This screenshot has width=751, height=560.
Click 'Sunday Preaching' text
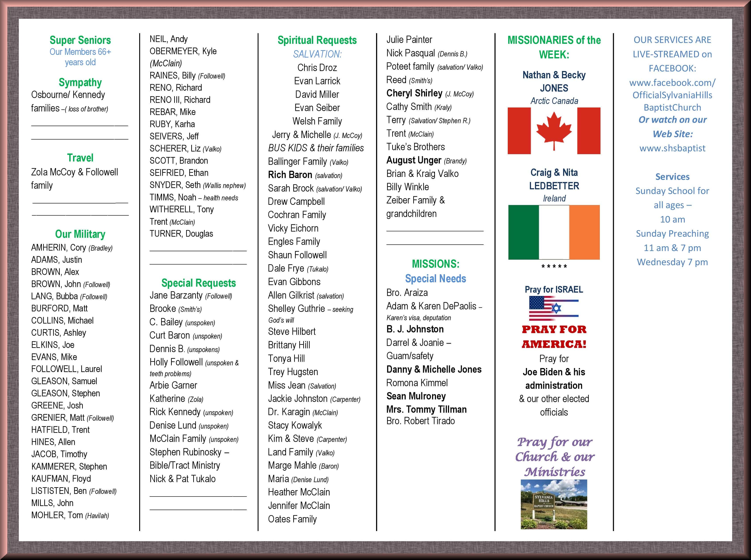tap(672, 234)
